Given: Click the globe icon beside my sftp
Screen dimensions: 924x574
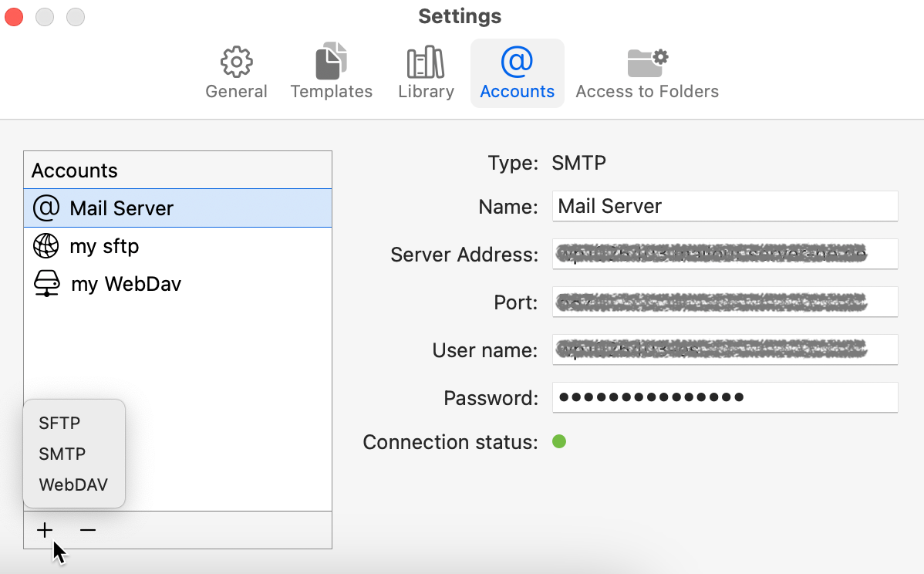Looking at the screenshot, I should [x=48, y=245].
